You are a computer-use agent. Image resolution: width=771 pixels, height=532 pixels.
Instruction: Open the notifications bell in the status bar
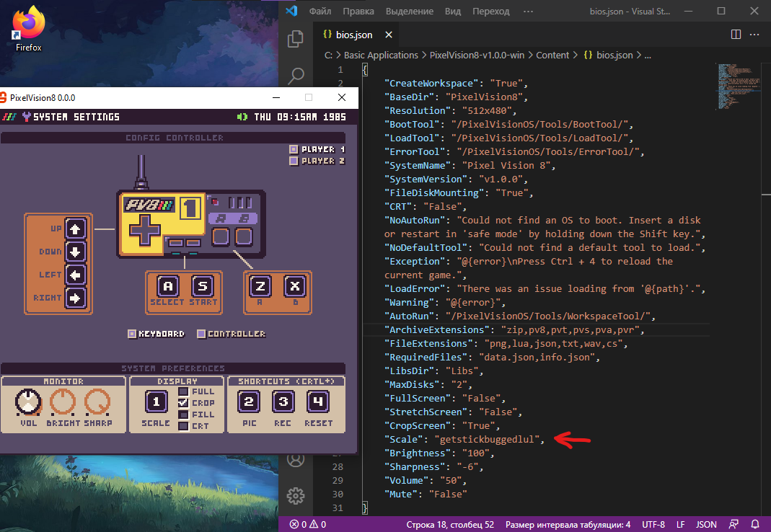click(x=755, y=525)
